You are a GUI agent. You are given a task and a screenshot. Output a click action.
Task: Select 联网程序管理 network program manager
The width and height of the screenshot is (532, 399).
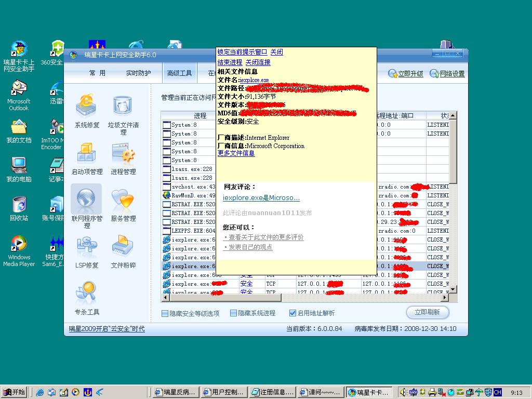[x=87, y=206]
